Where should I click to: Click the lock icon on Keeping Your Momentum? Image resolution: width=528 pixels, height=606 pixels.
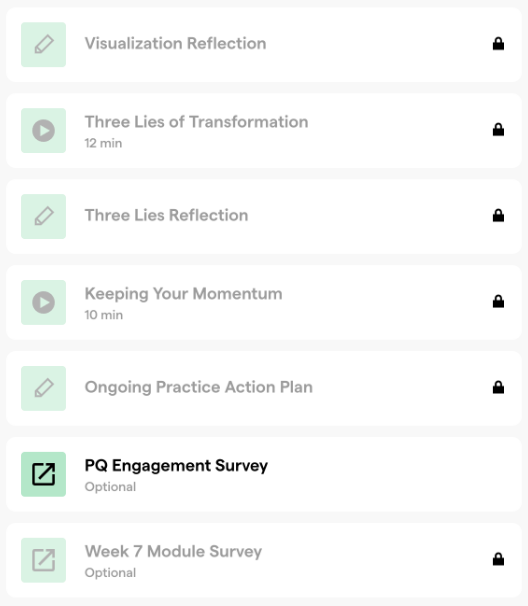[498, 301]
